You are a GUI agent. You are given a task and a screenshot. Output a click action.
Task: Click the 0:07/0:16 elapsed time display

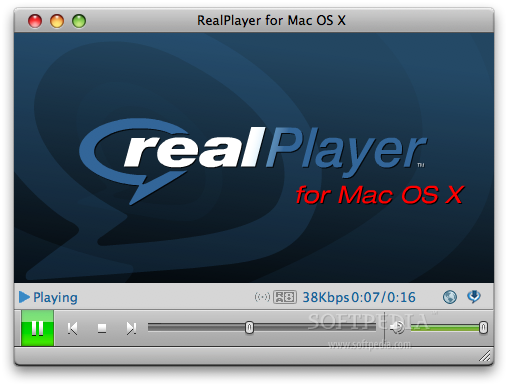pyautogui.click(x=384, y=297)
